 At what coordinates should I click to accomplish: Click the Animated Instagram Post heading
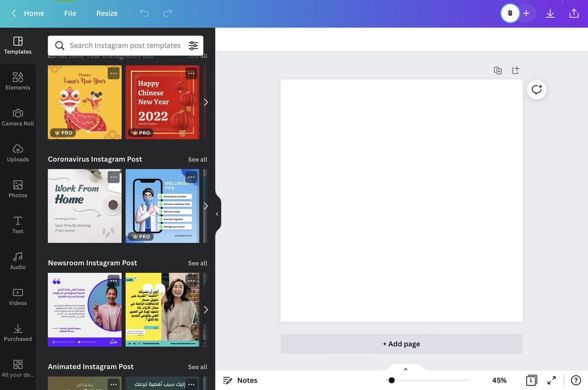coord(91,367)
